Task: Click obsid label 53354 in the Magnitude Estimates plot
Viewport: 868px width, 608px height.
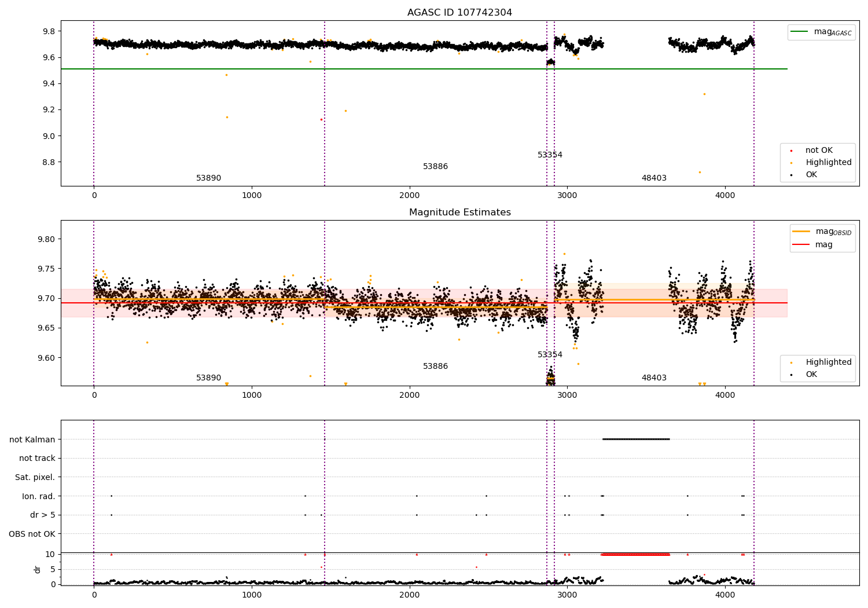Action: [550, 355]
